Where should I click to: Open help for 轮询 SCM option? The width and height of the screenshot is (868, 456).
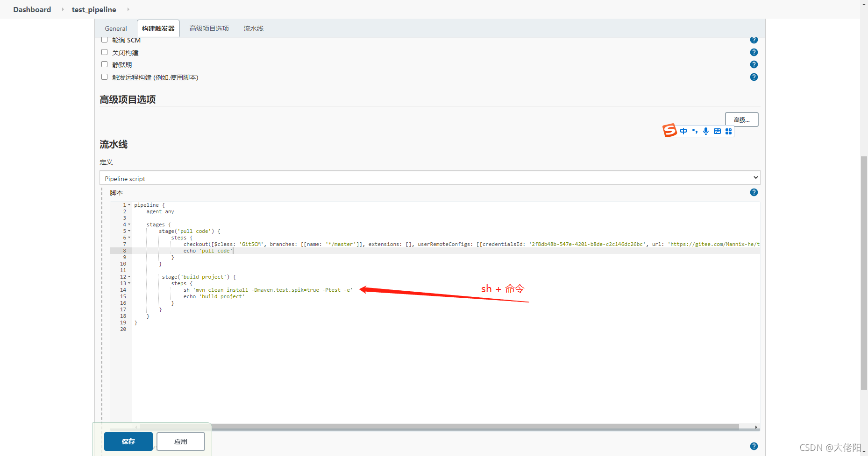point(754,40)
